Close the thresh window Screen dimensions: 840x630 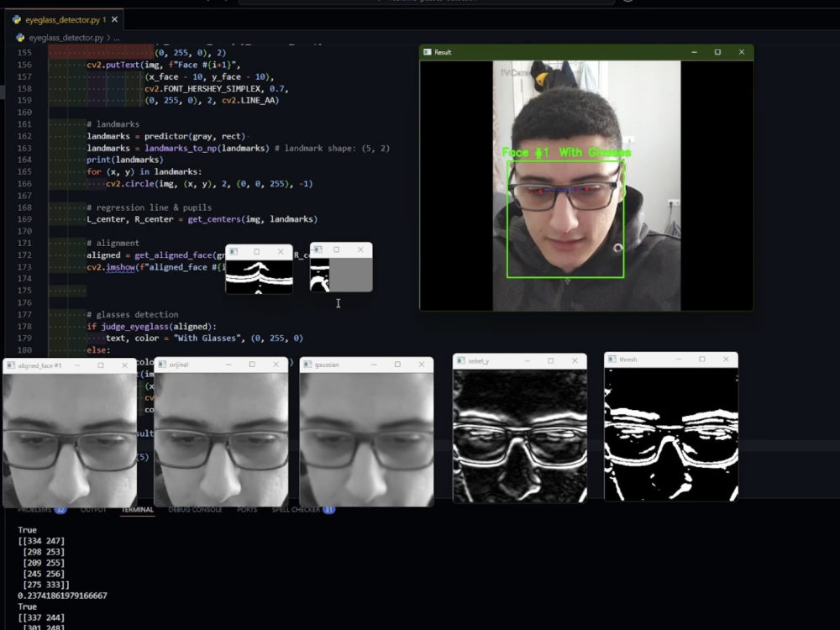coord(726,360)
